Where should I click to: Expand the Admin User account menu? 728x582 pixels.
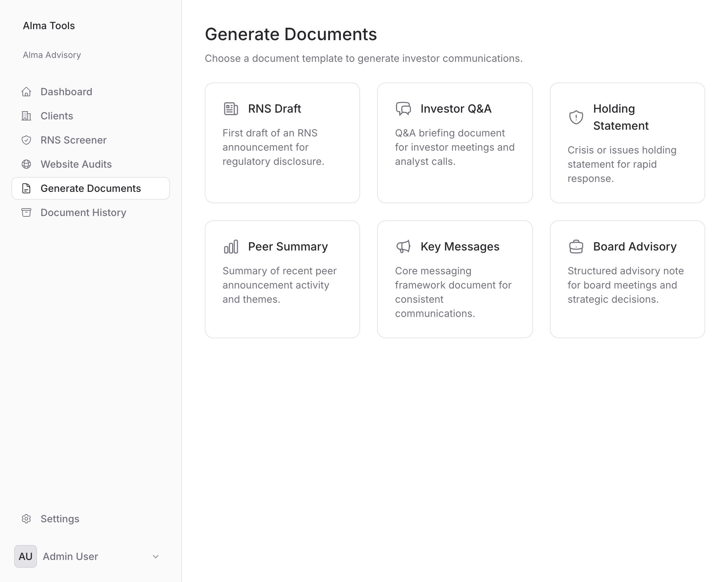click(x=155, y=556)
